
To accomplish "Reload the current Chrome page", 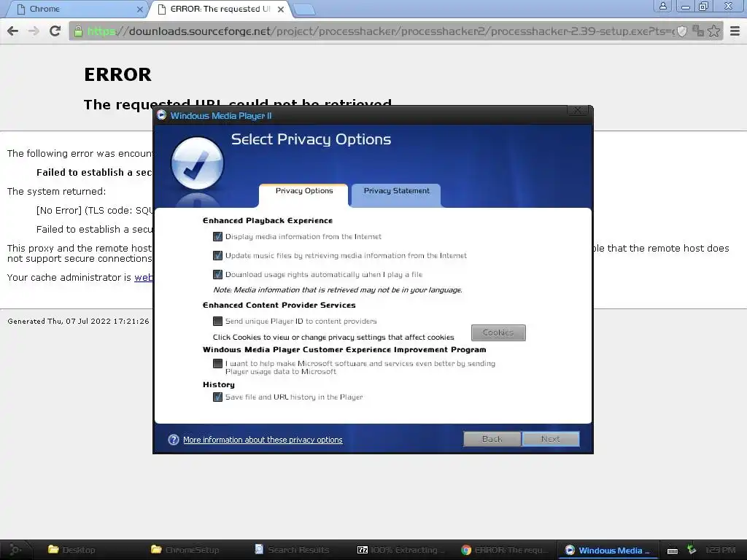I will coord(55,31).
